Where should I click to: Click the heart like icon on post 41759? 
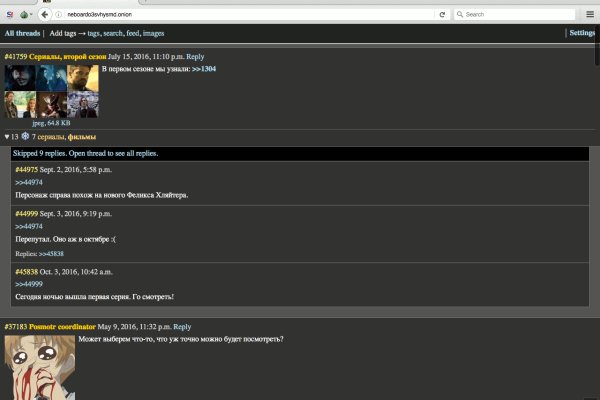click(x=7, y=136)
